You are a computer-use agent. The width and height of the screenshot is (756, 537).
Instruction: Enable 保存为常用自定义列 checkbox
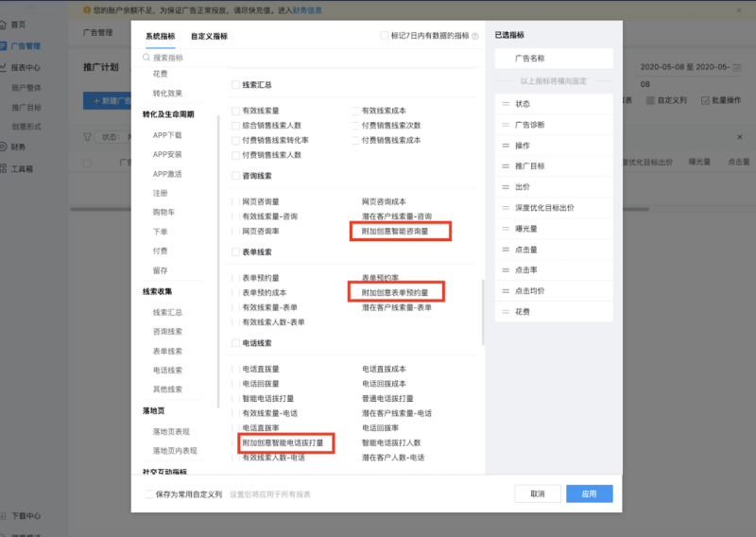click(x=149, y=494)
